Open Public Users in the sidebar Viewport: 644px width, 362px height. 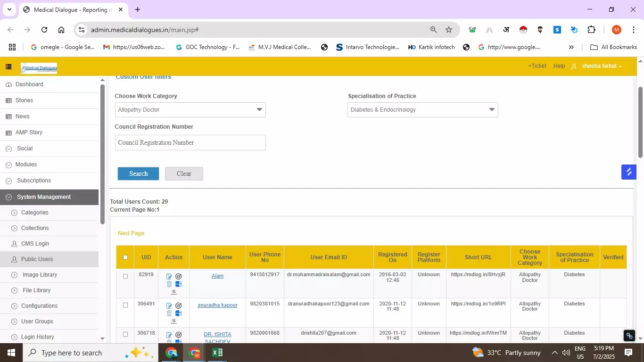pos(37,259)
